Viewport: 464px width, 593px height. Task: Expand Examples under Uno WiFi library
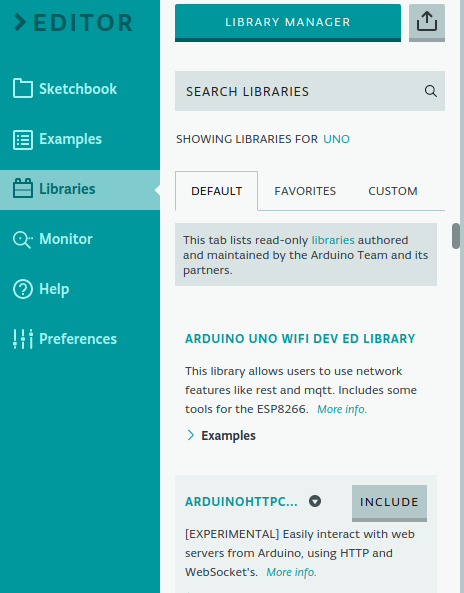pyautogui.click(x=221, y=436)
